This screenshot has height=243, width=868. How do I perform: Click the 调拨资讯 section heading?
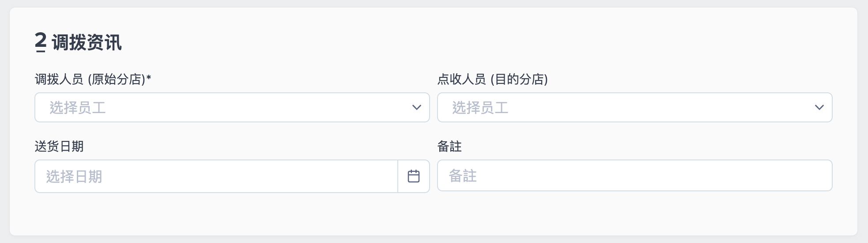(87, 43)
